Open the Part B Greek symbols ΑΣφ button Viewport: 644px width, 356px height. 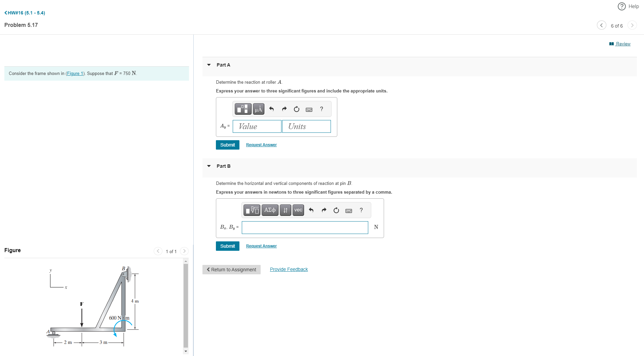pos(270,210)
